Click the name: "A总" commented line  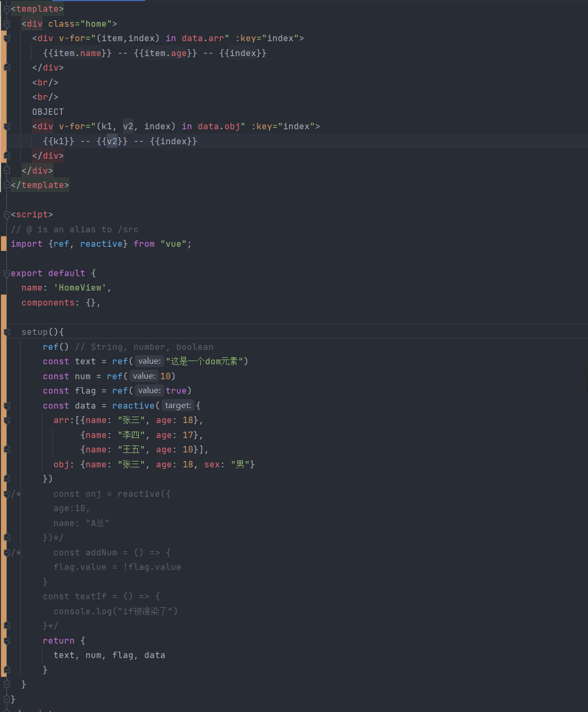[81, 523]
